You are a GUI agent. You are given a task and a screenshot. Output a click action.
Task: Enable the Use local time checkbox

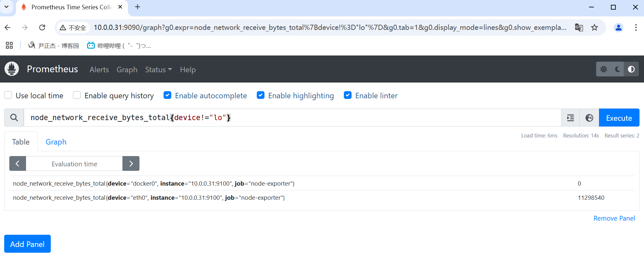(x=8, y=95)
